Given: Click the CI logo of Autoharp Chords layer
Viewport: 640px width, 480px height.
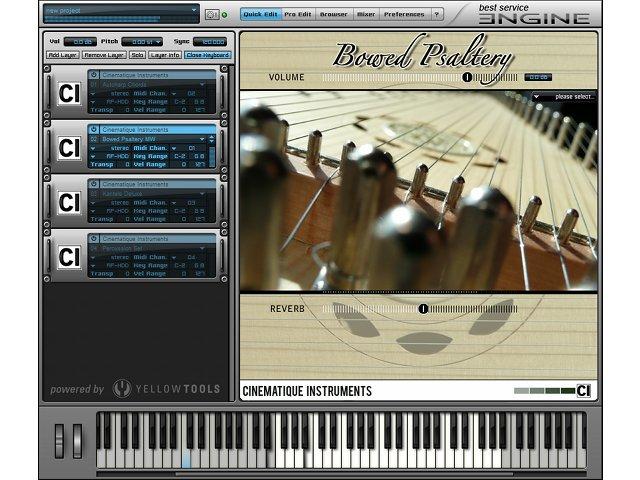Looking at the screenshot, I should 69,94.
